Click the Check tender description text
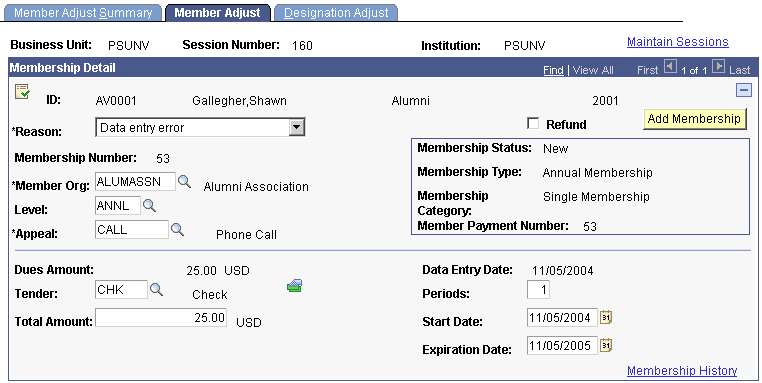Viewport: 762px width, 383px height. pos(210,295)
